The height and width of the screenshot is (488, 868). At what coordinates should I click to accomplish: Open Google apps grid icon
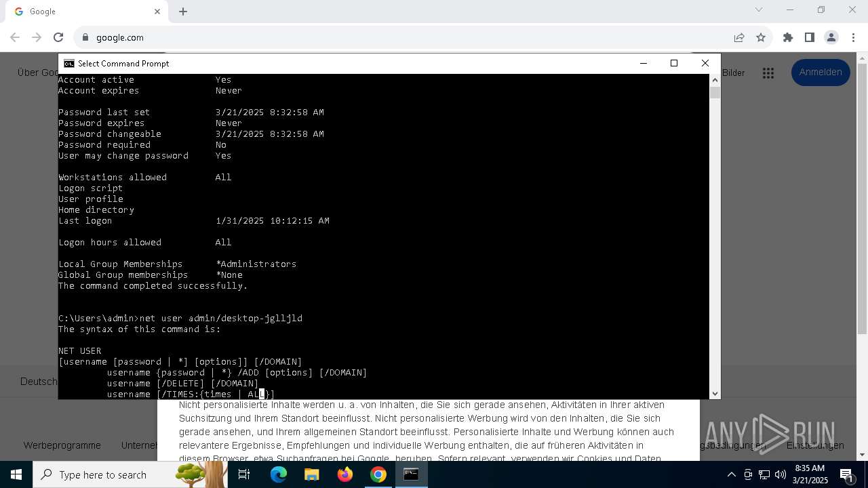(x=768, y=73)
